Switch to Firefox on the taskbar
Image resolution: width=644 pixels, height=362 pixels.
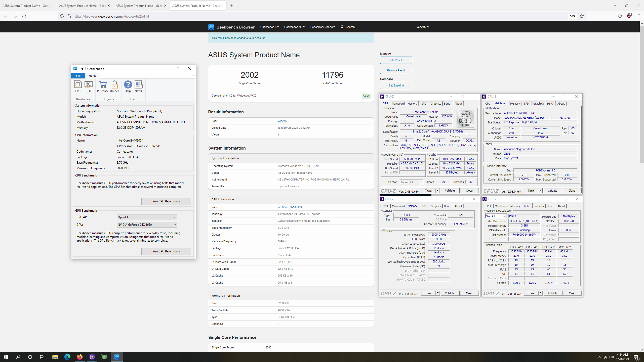click(x=79, y=357)
